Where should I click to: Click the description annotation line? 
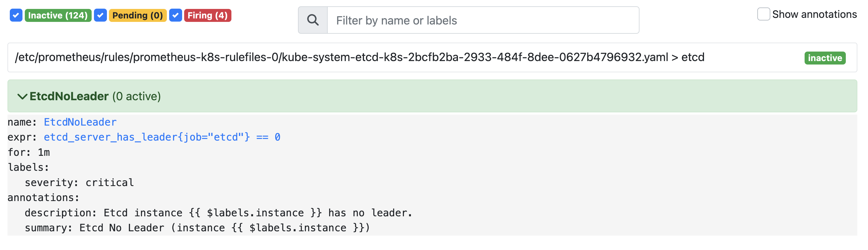coord(218,213)
